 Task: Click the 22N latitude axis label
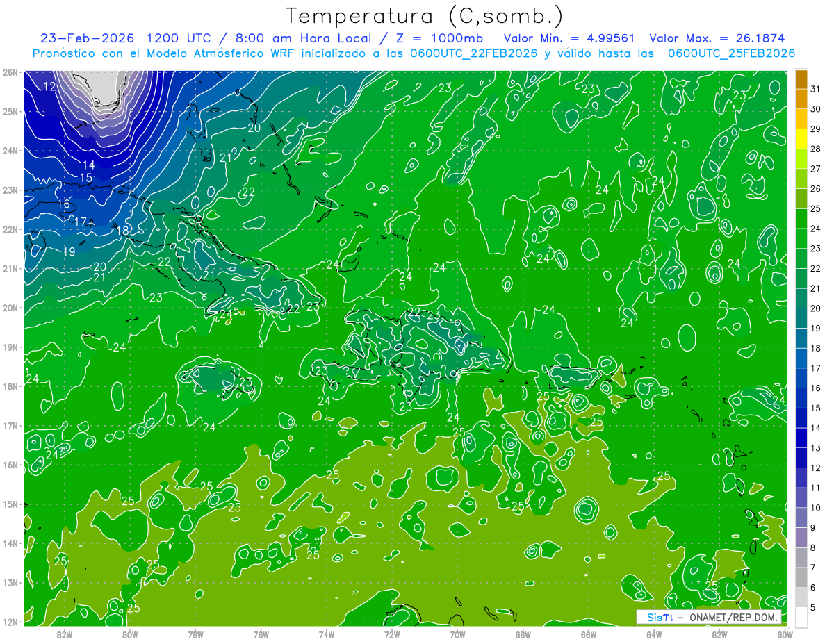[10, 229]
